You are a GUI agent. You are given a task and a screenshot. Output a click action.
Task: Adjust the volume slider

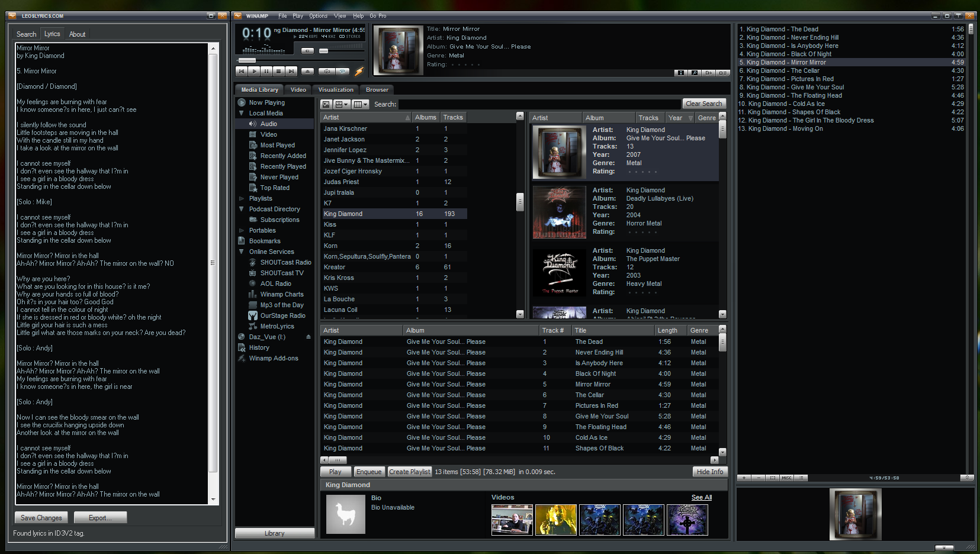323,51
